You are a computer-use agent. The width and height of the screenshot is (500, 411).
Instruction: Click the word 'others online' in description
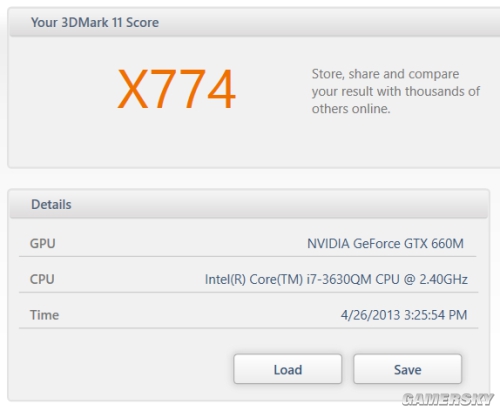[x=351, y=109]
